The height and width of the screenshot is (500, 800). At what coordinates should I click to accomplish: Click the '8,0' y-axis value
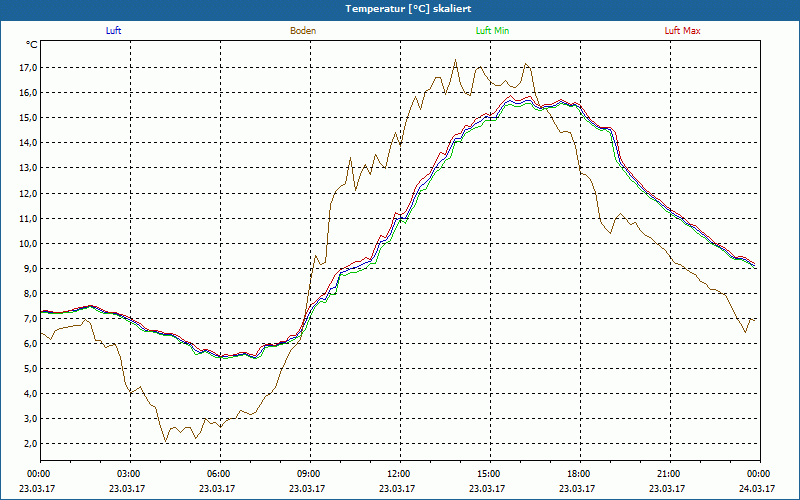click(x=31, y=293)
